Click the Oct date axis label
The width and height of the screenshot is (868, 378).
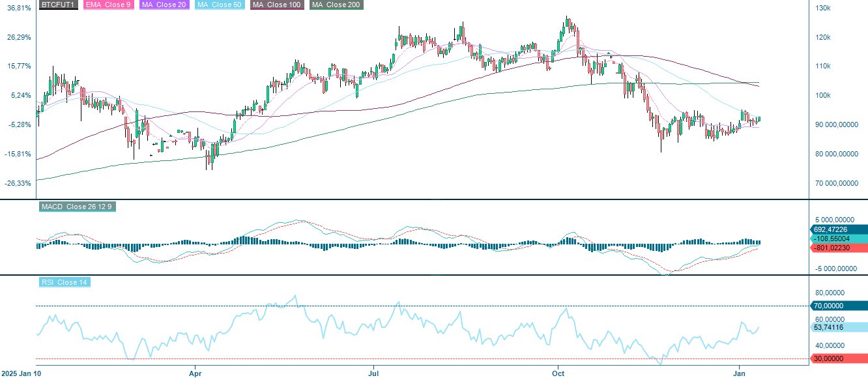pyautogui.click(x=558, y=374)
